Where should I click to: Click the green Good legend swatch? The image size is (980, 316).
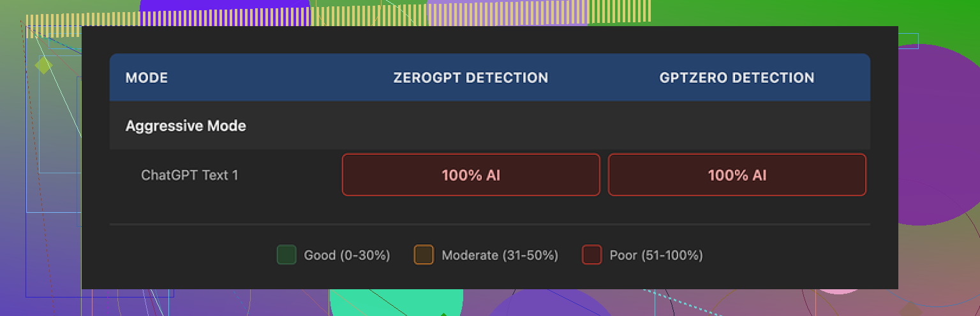pyautogui.click(x=286, y=255)
